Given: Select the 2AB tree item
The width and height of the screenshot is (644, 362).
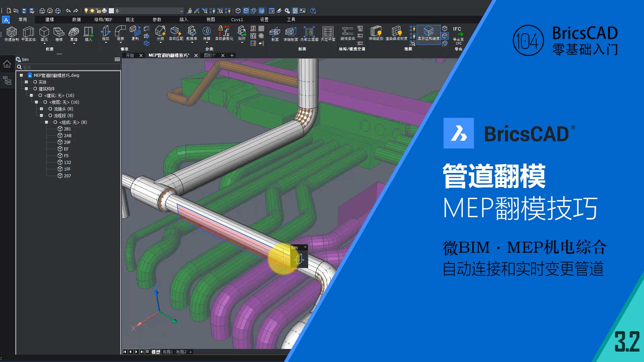Looking at the screenshot, I should [67, 136].
